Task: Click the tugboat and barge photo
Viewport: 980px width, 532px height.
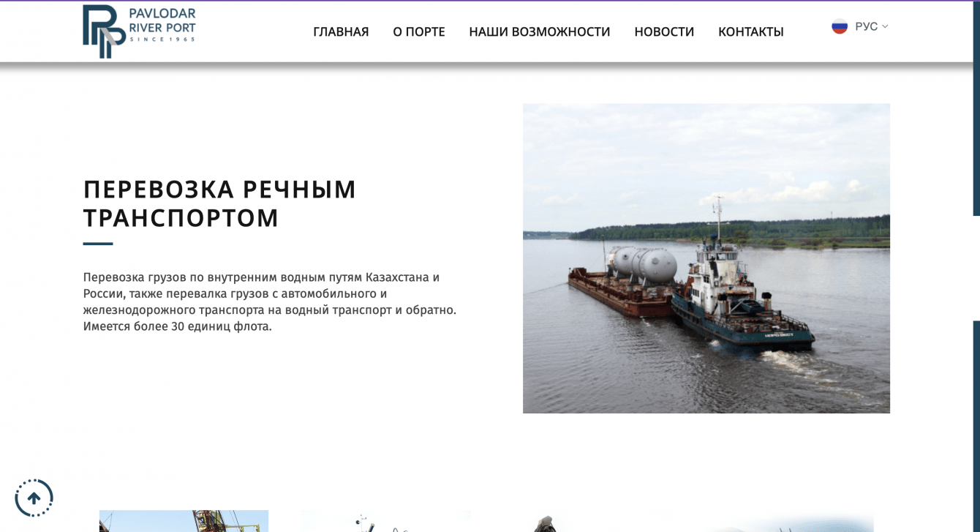Action: [x=706, y=258]
